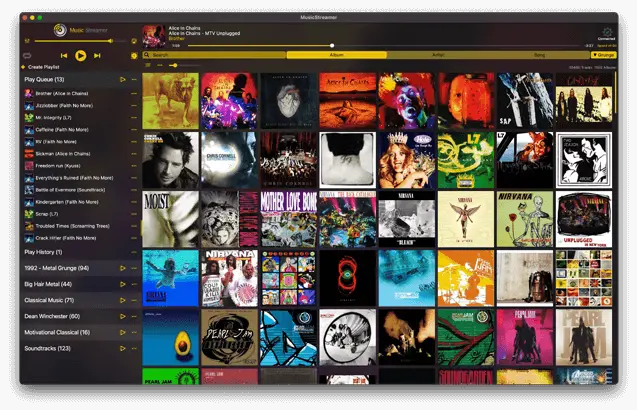Viewport: 637px width, 410px height.
Task: Expand the Play History section
Action: (x=43, y=252)
